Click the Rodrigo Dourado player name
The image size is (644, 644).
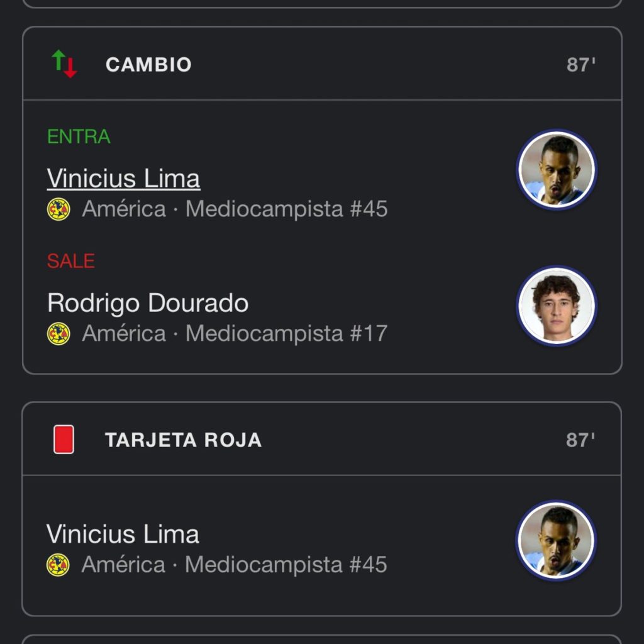pos(148,303)
